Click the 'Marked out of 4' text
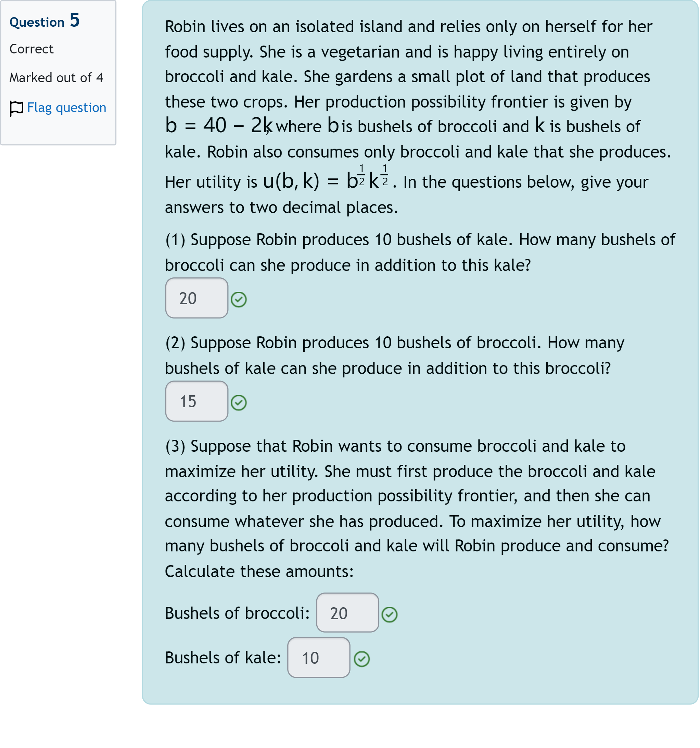This screenshot has width=700, height=748. coord(56,78)
